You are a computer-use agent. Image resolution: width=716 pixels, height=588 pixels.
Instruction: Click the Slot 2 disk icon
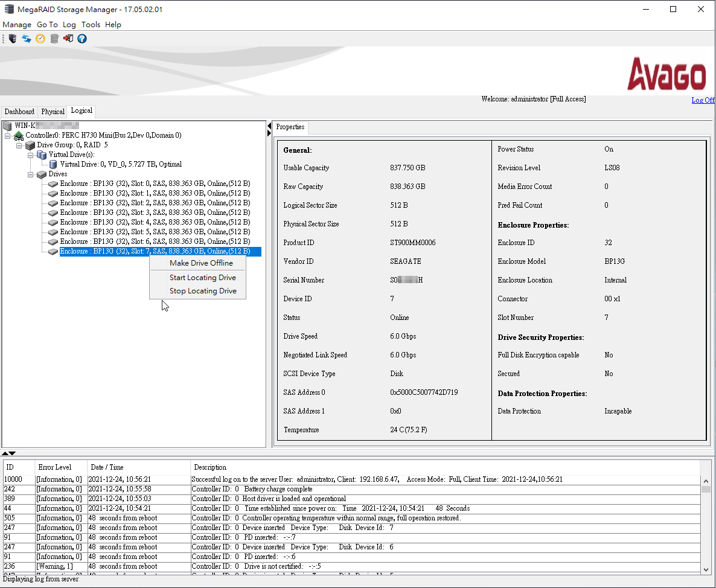coord(53,203)
